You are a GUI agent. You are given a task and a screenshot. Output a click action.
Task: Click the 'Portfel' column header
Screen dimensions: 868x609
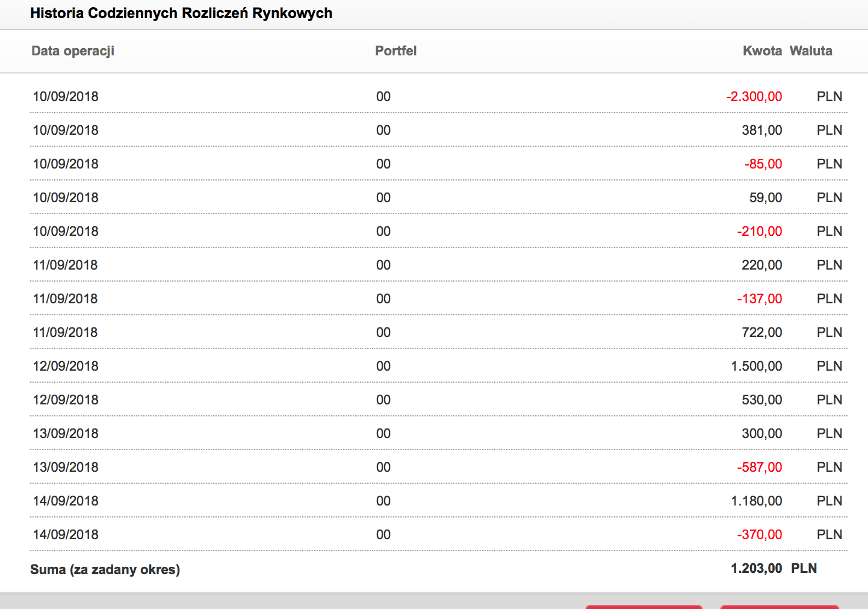coord(395,51)
